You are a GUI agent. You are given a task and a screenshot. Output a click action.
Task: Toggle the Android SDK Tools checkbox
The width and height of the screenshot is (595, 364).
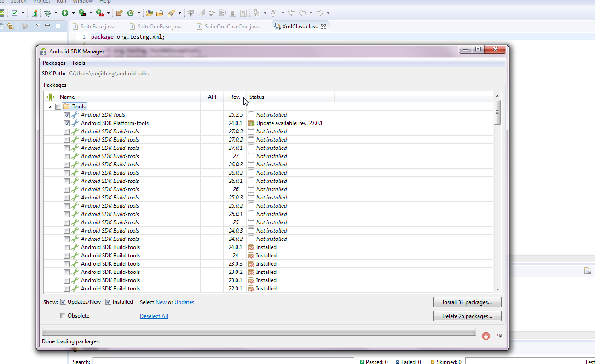(x=67, y=115)
